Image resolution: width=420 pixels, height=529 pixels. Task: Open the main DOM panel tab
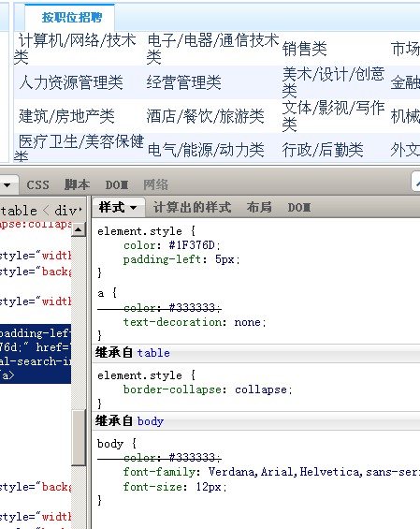[117, 184]
